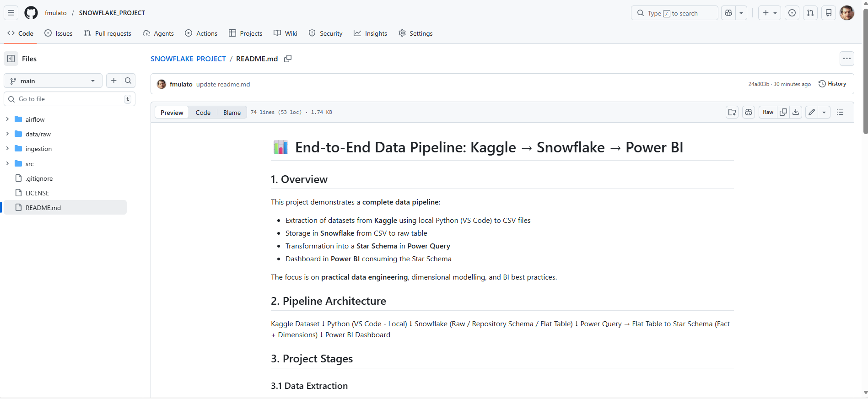Download the raw README file
The image size is (868, 399).
click(796, 112)
